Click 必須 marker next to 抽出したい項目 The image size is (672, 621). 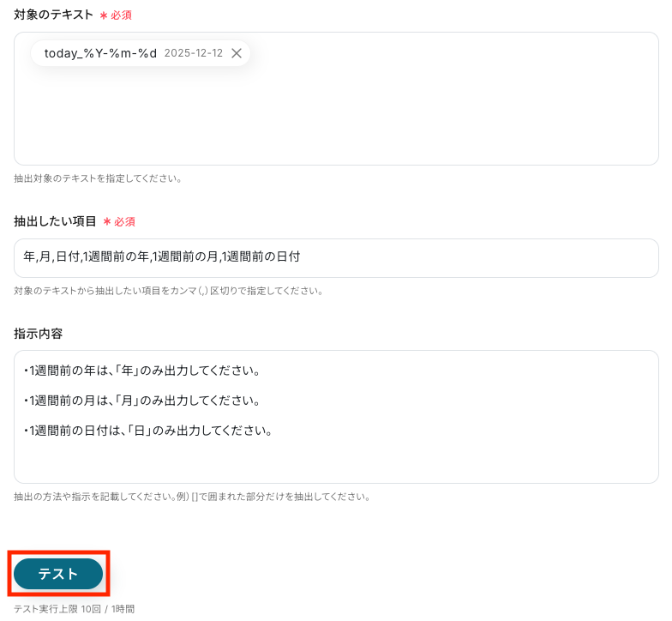click(119, 221)
